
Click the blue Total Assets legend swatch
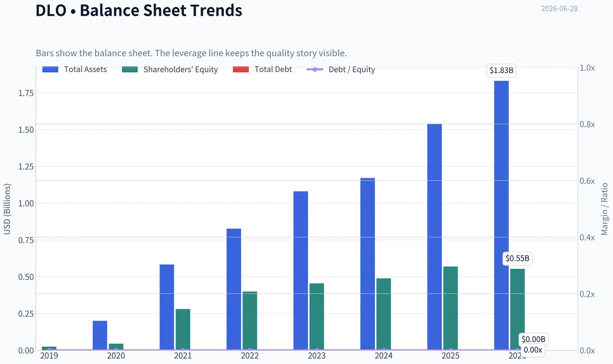(51, 69)
